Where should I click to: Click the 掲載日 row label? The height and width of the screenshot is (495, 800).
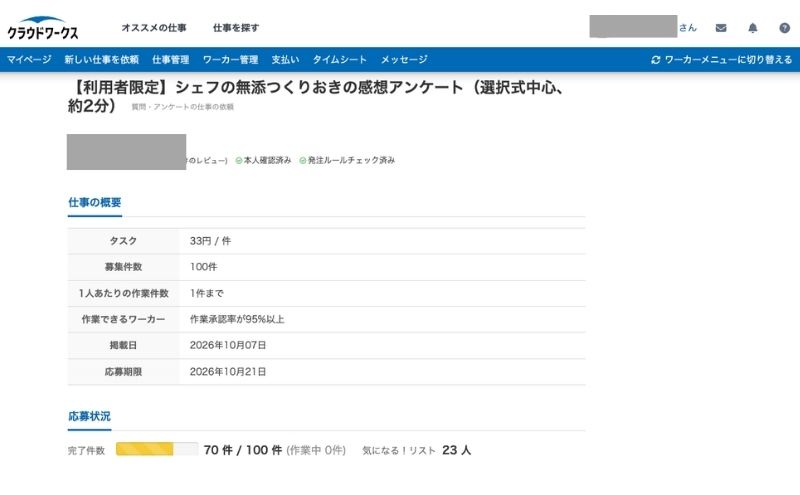click(123, 345)
